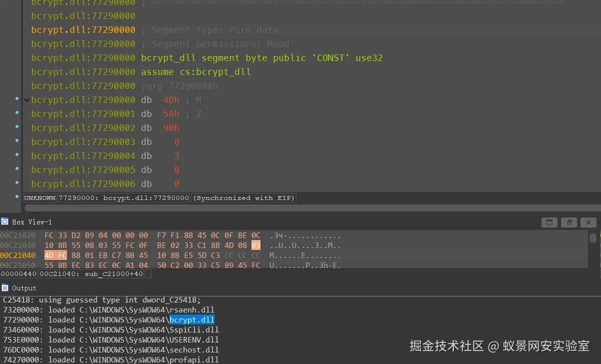
Task: Click the UNKNOWN status field
Action: click(40, 198)
